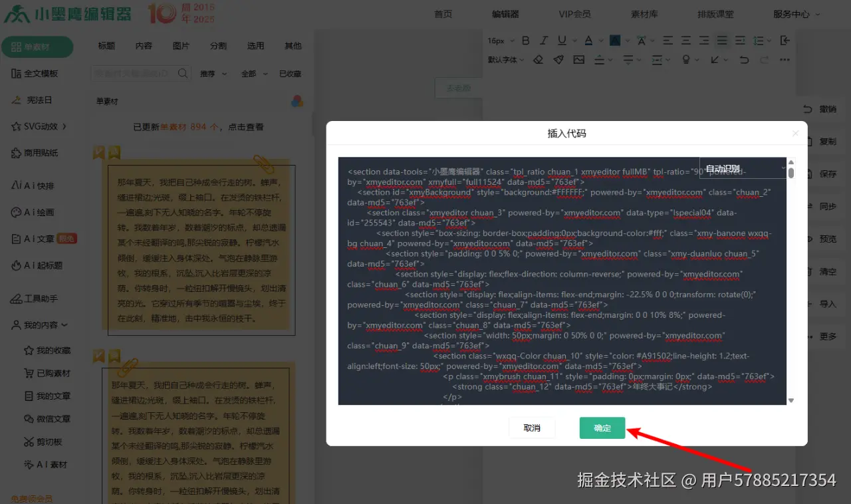The height and width of the screenshot is (504, 851).
Task: Switch to 标题 material tab
Action: [x=106, y=46]
